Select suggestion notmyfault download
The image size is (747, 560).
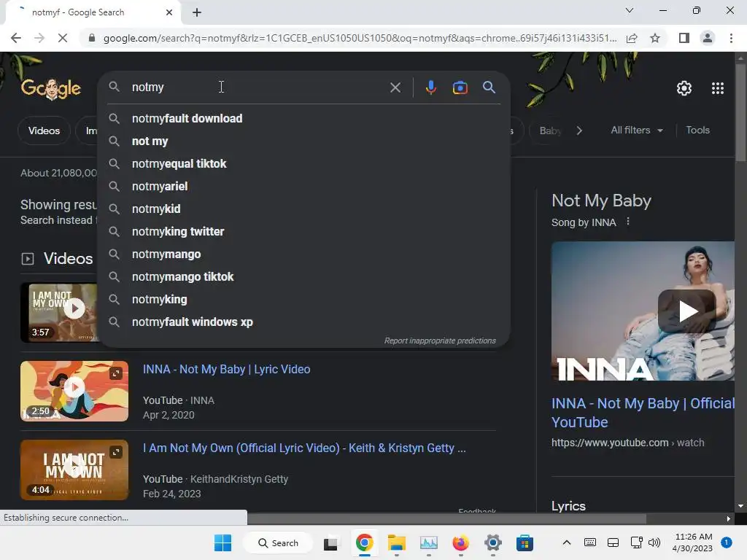tap(304, 118)
